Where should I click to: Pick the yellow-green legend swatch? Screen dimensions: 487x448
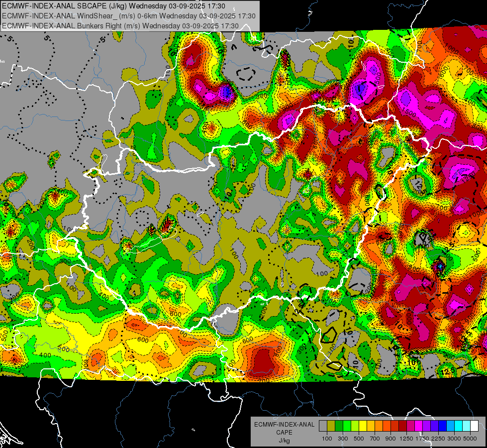tap(355, 426)
